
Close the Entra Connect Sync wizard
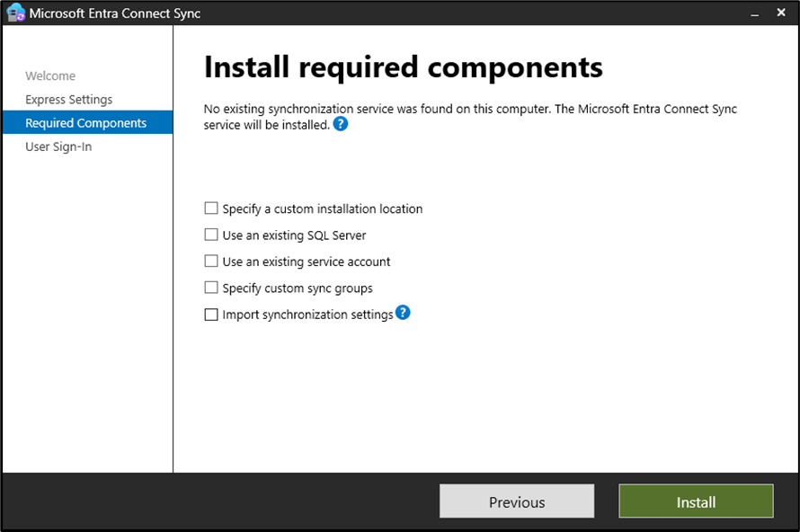pos(778,13)
